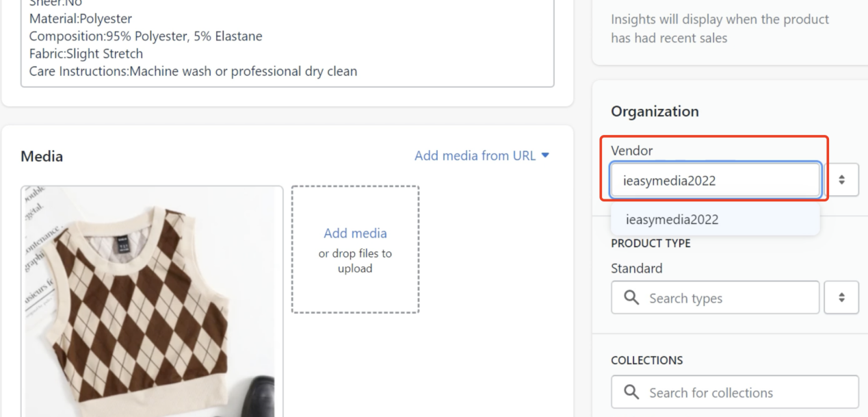Open the product type selector arrows

841,298
